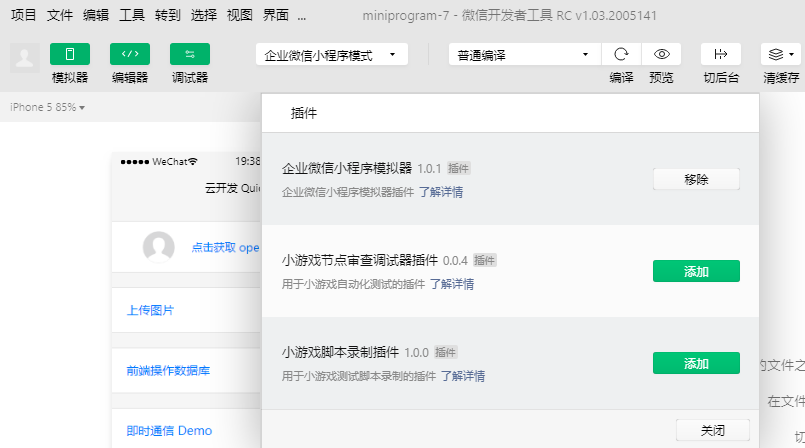Open the 项目 menu
Viewport: 805px width, 448px height.
click(x=24, y=15)
